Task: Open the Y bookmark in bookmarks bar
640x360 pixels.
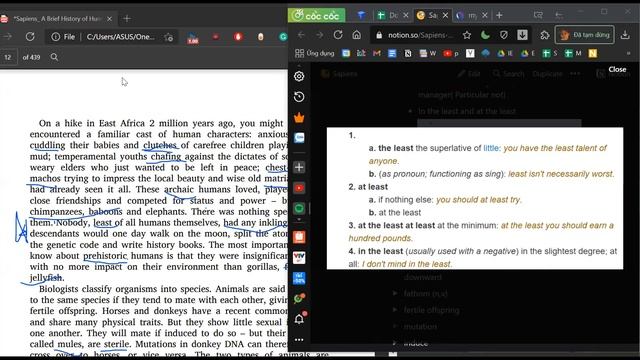Action: pyautogui.click(x=470, y=53)
